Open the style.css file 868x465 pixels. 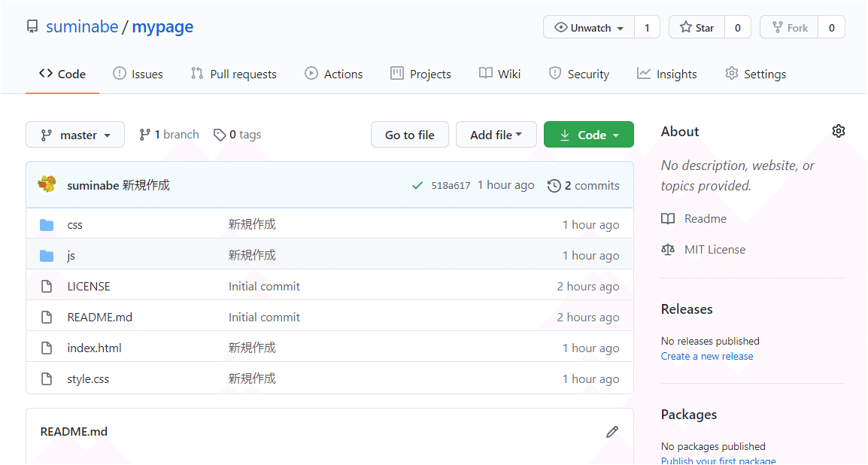pyautogui.click(x=88, y=379)
